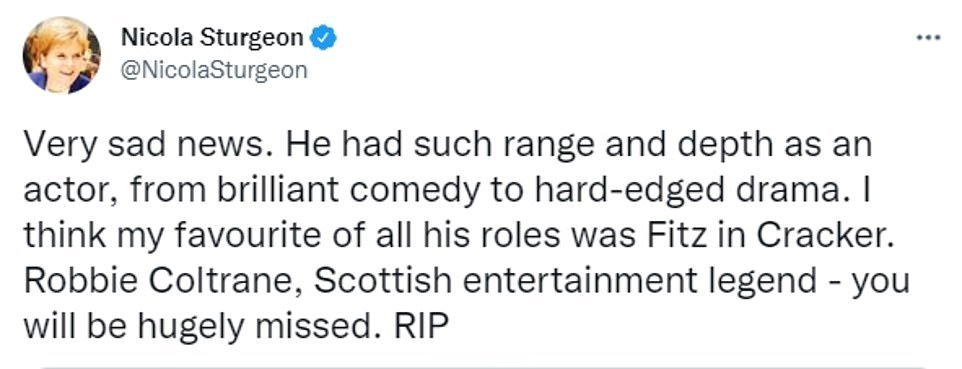Open Nicola Sturgeon's profile picture

[61, 55]
